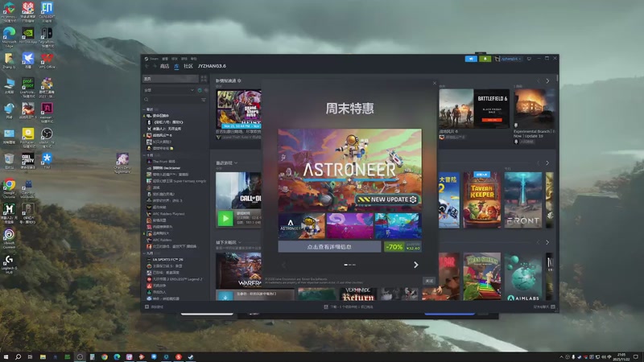Click the green Play button under Call of Duty
Image resolution: width=644 pixels, height=362 pixels.
[x=225, y=219]
